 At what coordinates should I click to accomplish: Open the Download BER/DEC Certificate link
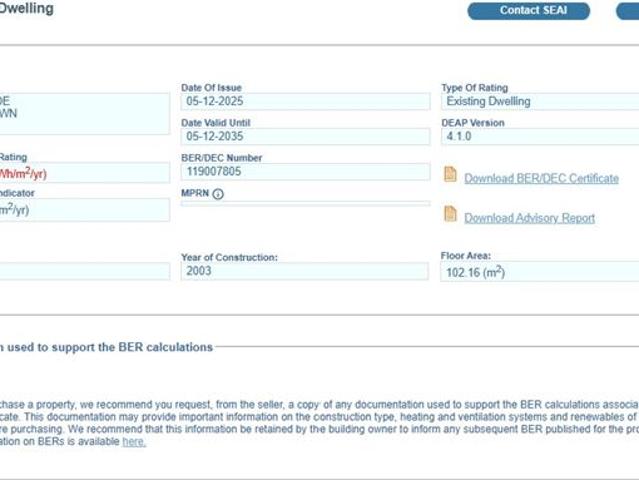541,178
